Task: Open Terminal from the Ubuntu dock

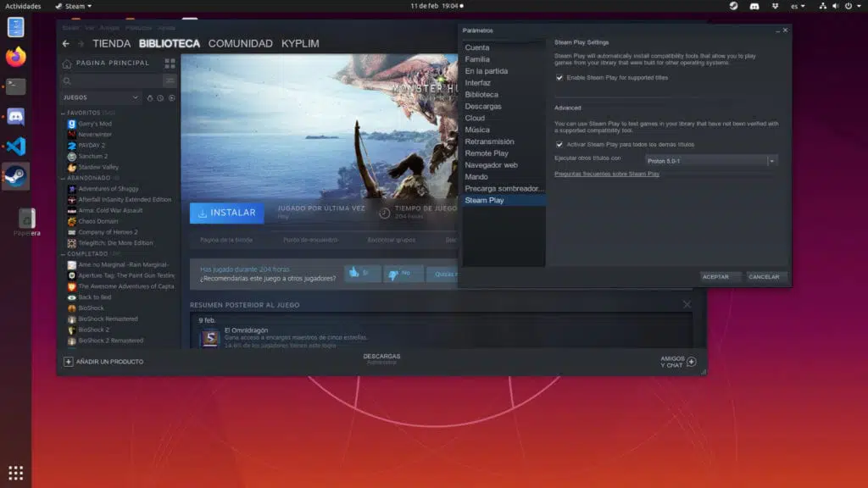Action: coord(15,86)
